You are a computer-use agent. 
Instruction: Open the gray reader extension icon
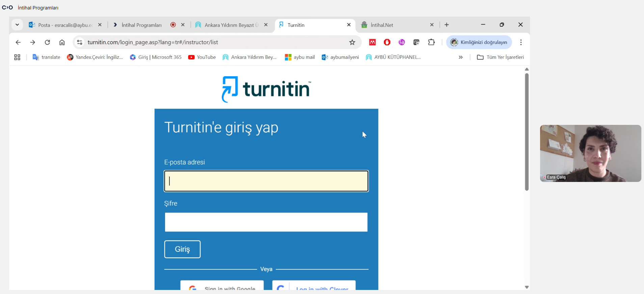pos(417,42)
